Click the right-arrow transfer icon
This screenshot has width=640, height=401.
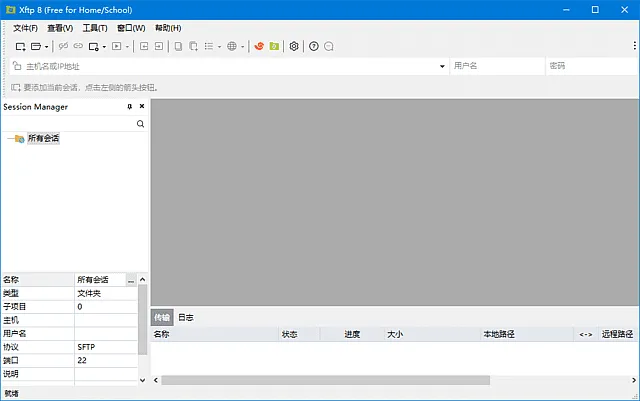pos(159,47)
